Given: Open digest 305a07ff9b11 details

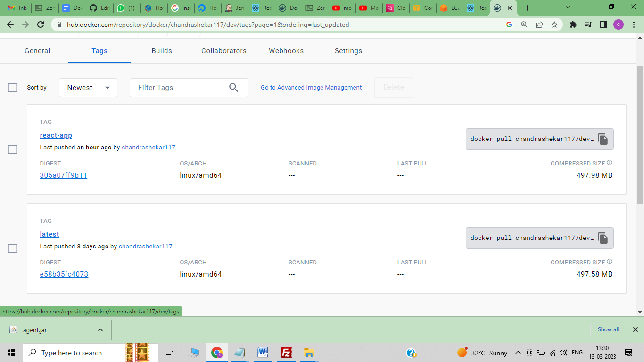Looking at the screenshot, I should click(x=64, y=175).
